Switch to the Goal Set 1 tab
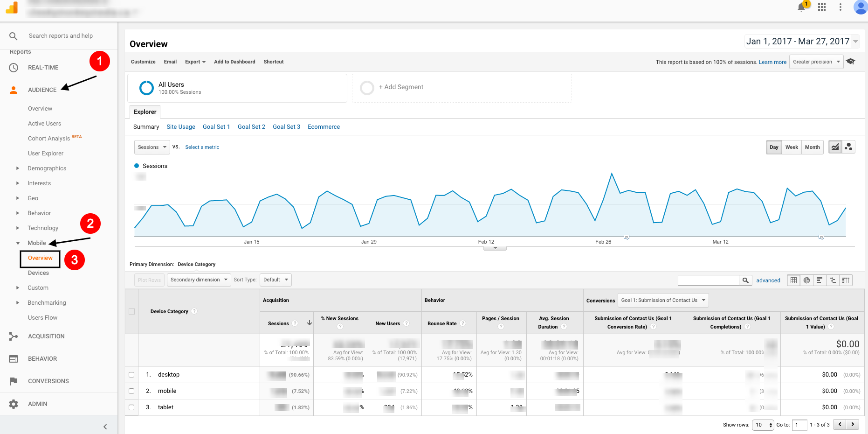Viewport: 868px width, 434px height. pos(216,127)
